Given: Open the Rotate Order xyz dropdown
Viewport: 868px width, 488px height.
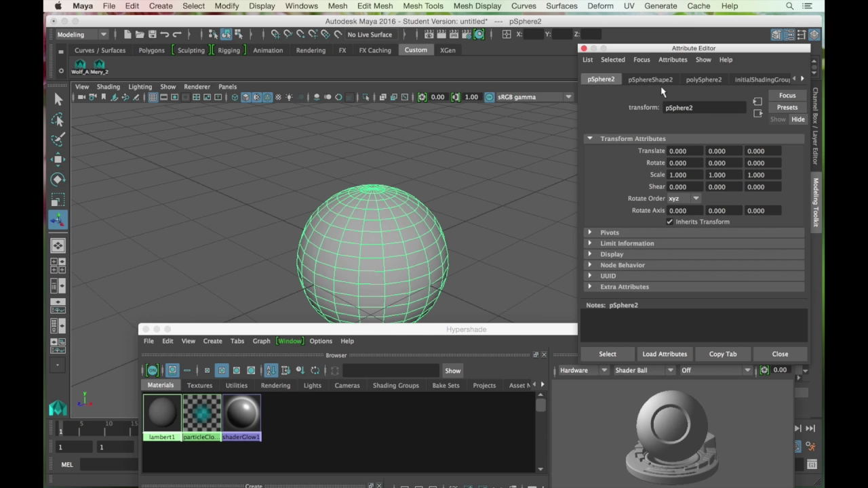Looking at the screenshot, I should click(x=684, y=199).
